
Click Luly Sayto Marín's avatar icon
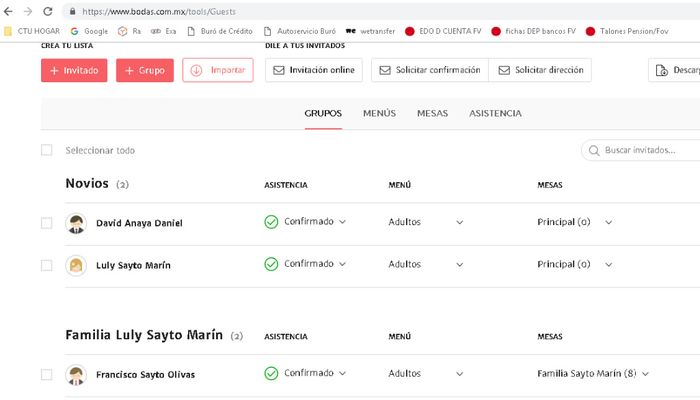tap(76, 265)
